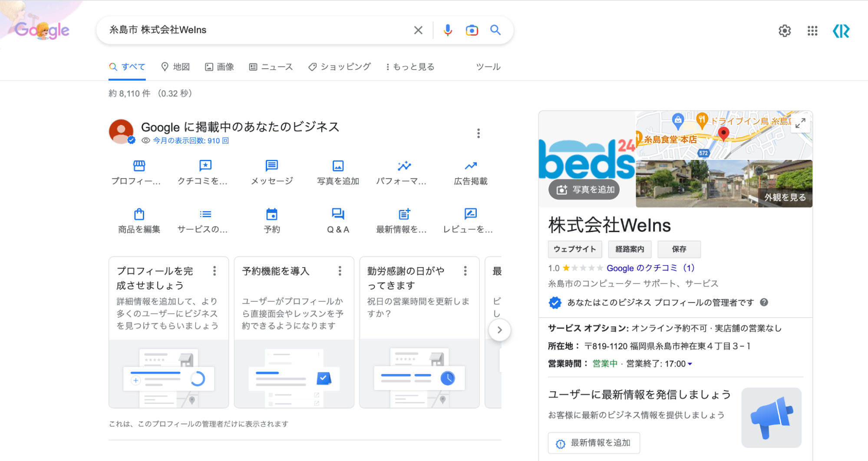
Task: Expand business hours dropdown next to 17:00
Action: (690, 364)
